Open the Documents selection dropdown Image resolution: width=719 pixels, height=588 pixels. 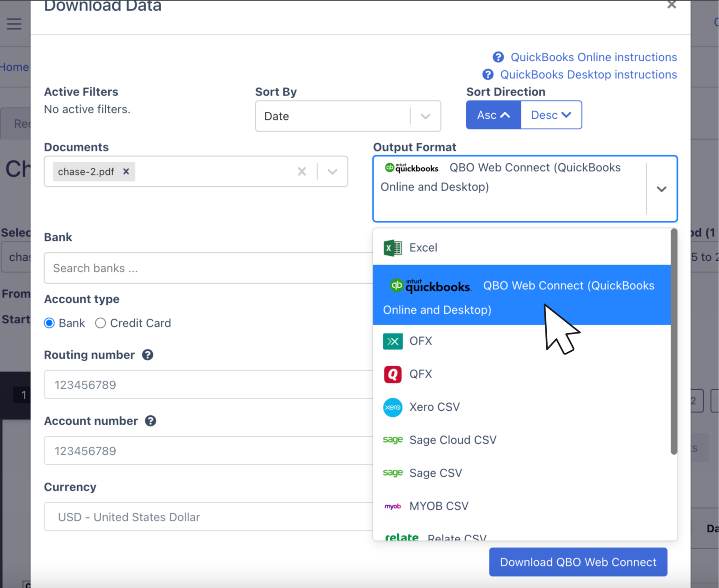[332, 171]
